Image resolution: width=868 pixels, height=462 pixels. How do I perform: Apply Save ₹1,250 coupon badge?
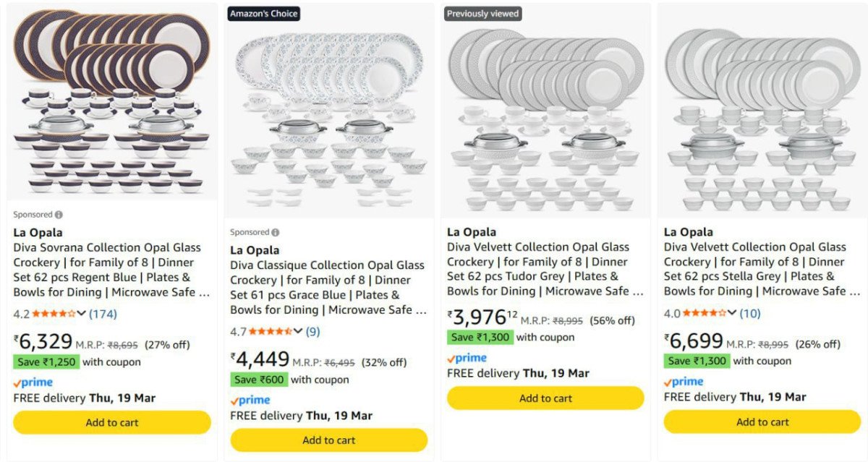pyautogui.click(x=46, y=362)
